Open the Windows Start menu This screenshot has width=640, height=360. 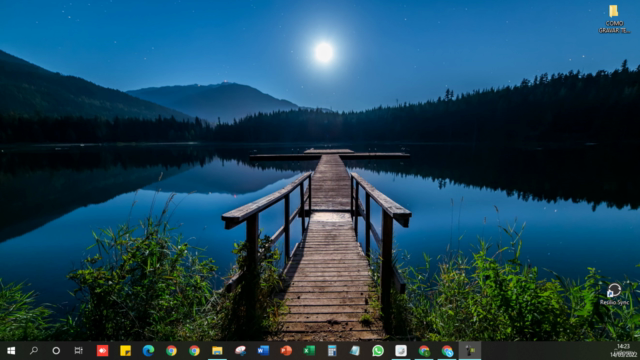pyautogui.click(x=11, y=351)
